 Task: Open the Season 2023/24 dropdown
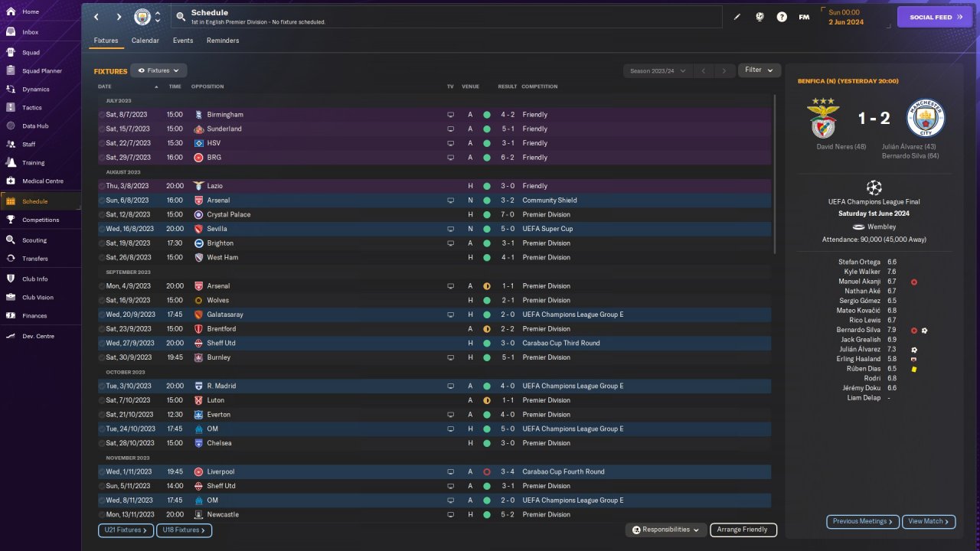[657, 70]
